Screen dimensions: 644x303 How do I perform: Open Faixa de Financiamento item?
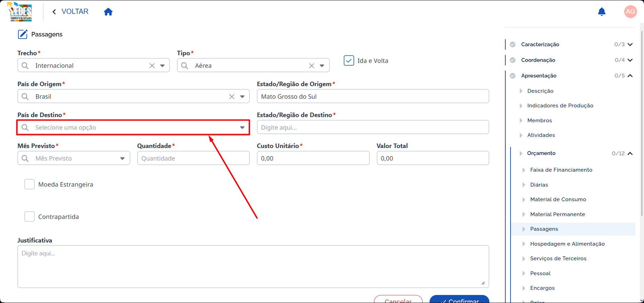pos(561,170)
